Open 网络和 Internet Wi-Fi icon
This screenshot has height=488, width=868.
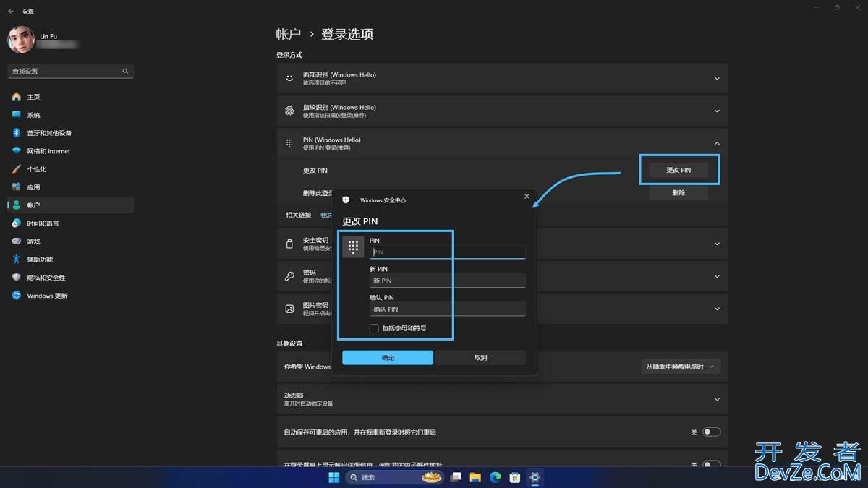coord(17,151)
